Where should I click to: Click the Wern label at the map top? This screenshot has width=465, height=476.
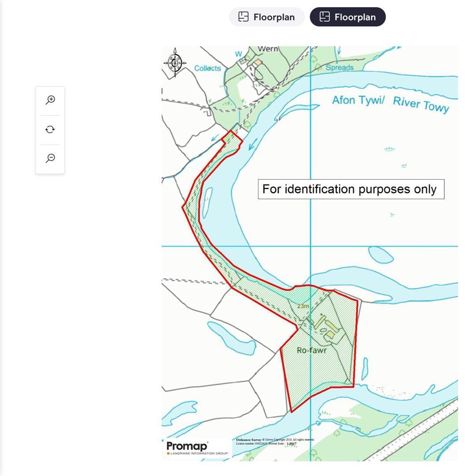point(268,49)
